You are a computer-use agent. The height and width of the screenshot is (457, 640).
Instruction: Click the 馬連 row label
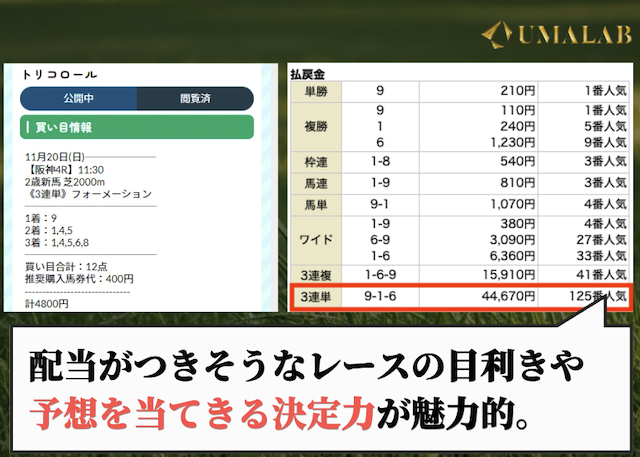[316, 183]
